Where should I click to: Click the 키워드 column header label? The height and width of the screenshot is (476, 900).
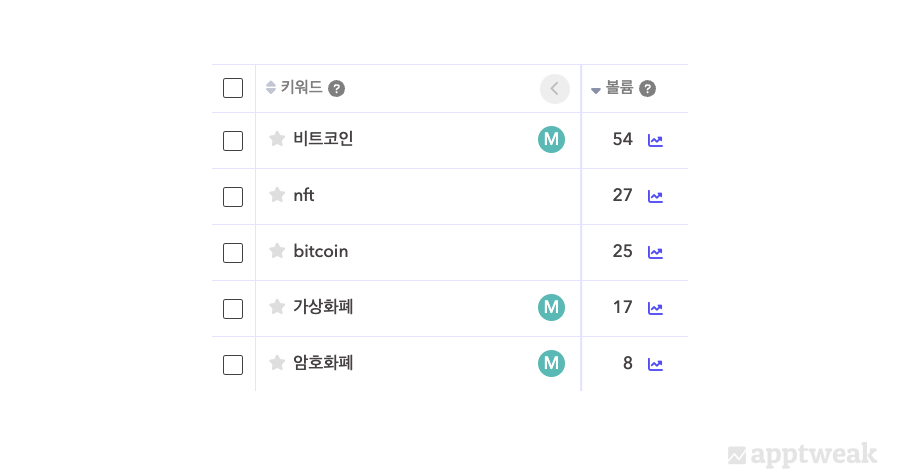click(301, 88)
